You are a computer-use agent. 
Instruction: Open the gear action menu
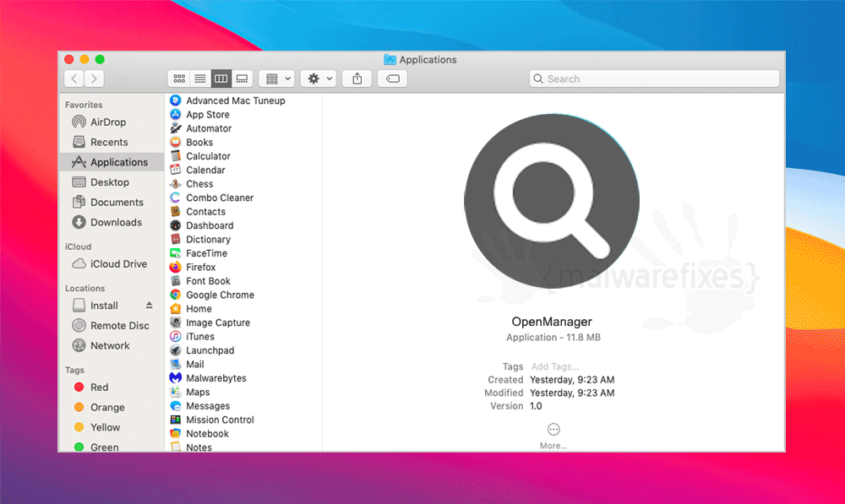pyautogui.click(x=319, y=79)
